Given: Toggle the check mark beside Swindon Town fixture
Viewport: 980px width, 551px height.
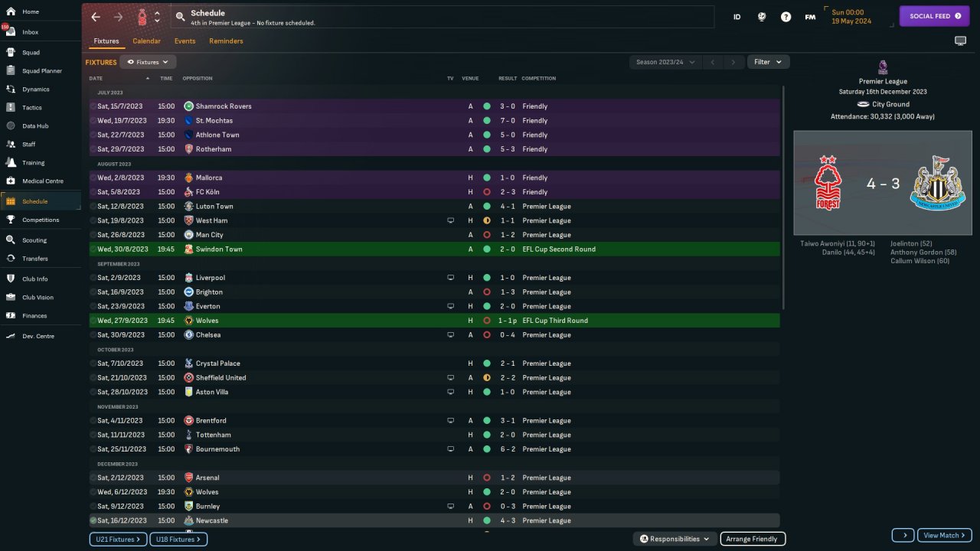Looking at the screenshot, I should pyautogui.click(x=93, y=249).
